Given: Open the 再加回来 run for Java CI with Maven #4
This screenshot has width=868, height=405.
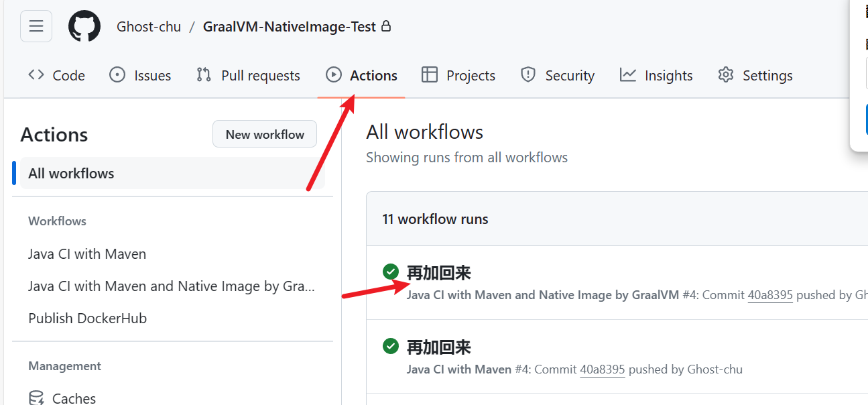Looking at the screenshot, I should [439, 347].
